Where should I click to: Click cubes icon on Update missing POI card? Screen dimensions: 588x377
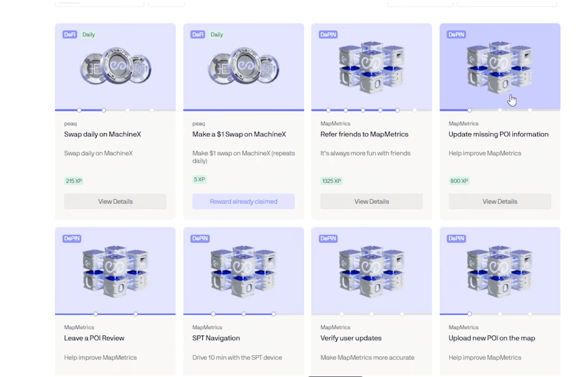click(x=500, y=67)
